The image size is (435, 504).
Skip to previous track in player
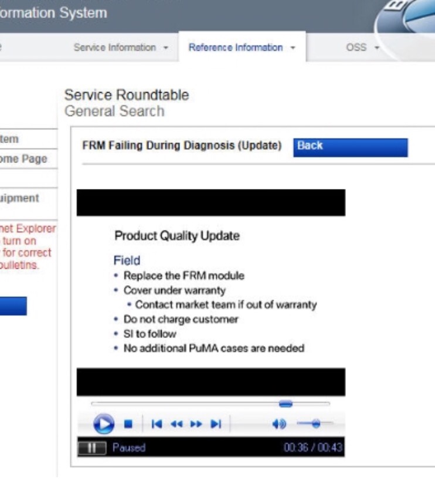tap(156, 424)
